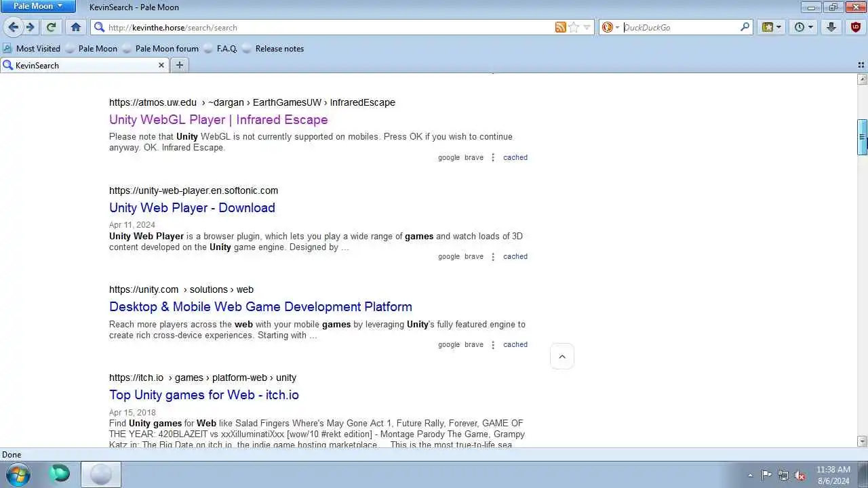Close the KevinSearch tab
Image resolution: width=868 pixels, height=488 pixels.
(161, 65)
